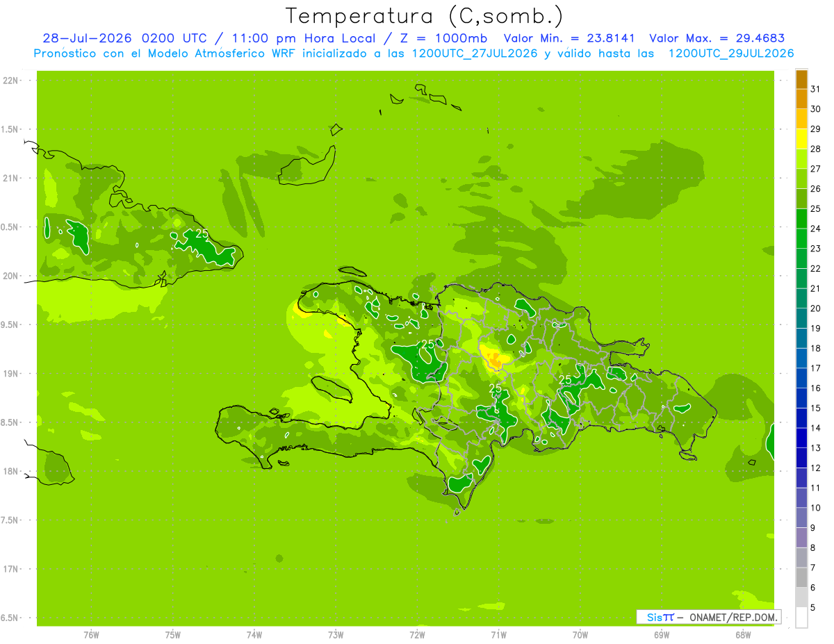
Task: Click the blue legend swatch between 13 and 14
Action: coord(801,438)
